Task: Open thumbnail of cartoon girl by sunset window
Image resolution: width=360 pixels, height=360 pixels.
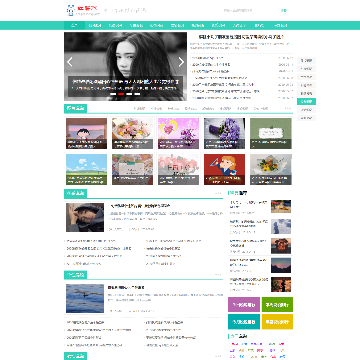Action: [86, 133]
